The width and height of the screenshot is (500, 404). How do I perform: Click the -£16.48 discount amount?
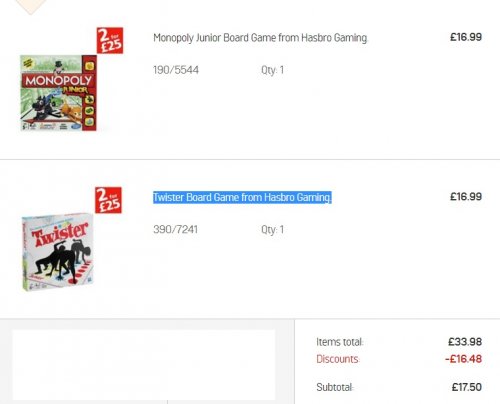coord(463,359)
